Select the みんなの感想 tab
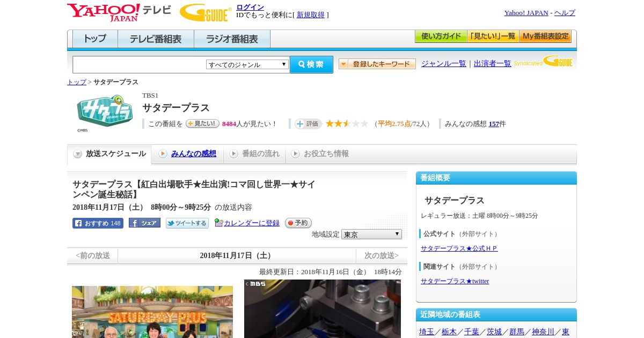The image size is (644, 338). click(x=188, y=154)
